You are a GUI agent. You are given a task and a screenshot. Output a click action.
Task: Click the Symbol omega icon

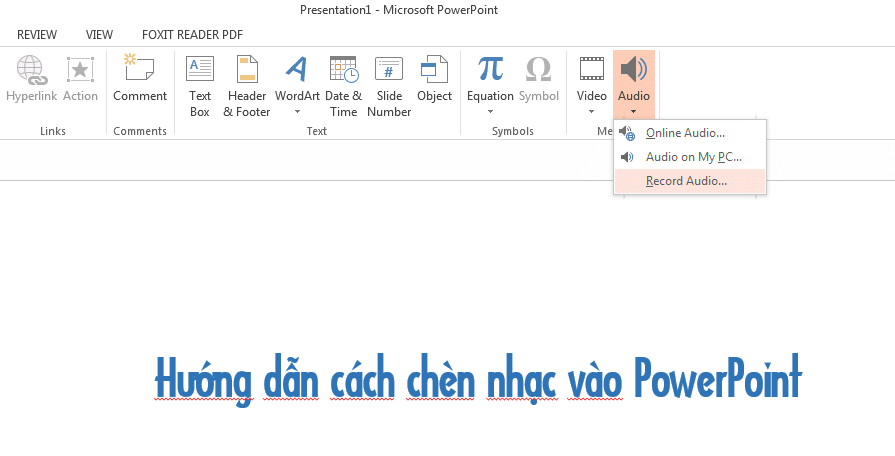pos(538,70)
